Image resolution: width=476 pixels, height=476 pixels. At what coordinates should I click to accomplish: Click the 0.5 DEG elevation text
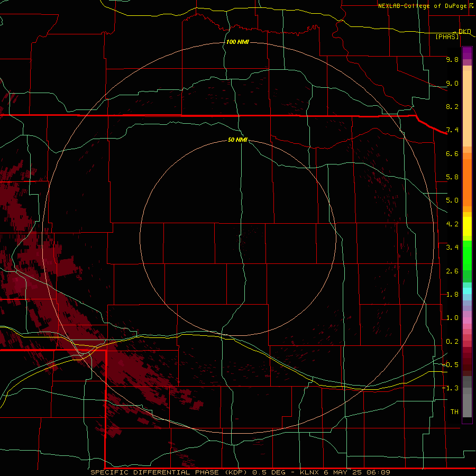tap(269, 472)
